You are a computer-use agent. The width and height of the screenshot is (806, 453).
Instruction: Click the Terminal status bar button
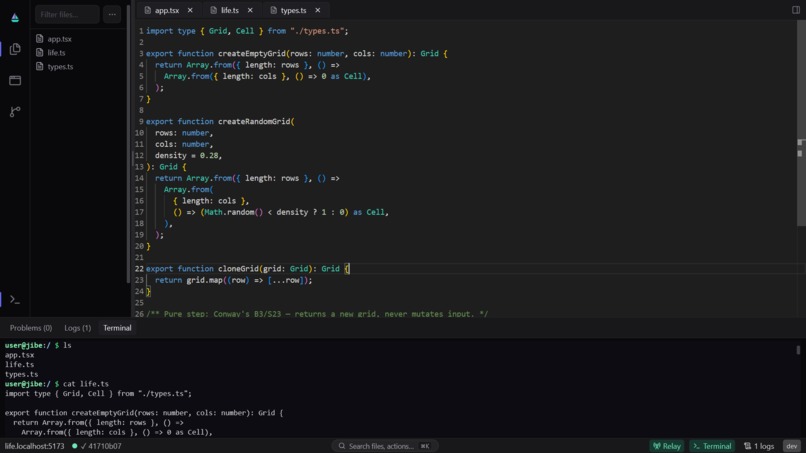(712, 446)
